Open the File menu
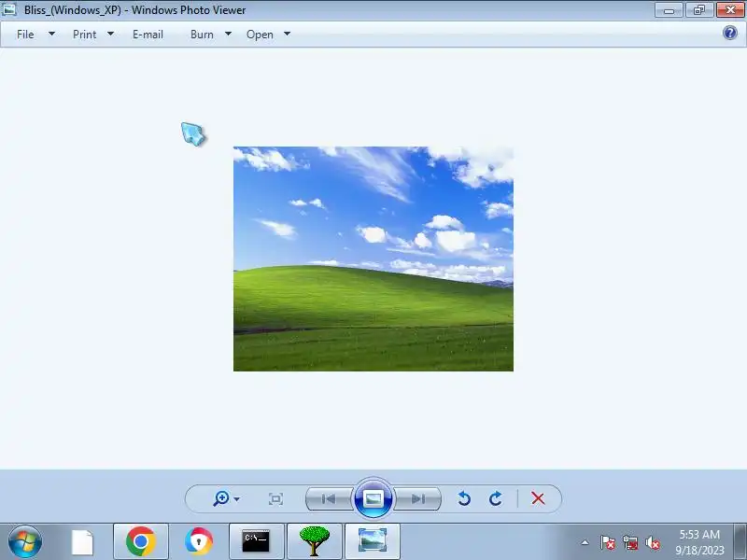 click(x=25, y=35)
